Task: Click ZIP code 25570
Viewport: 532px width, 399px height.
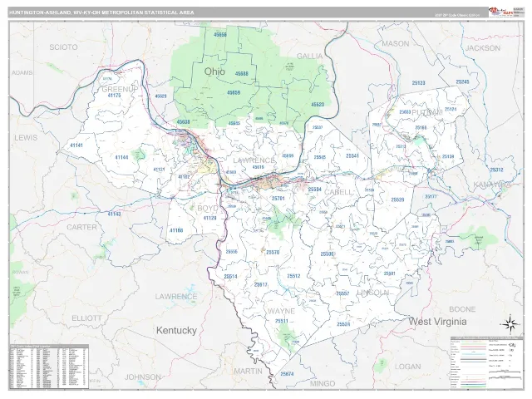Action: click(x=273, y=252)
